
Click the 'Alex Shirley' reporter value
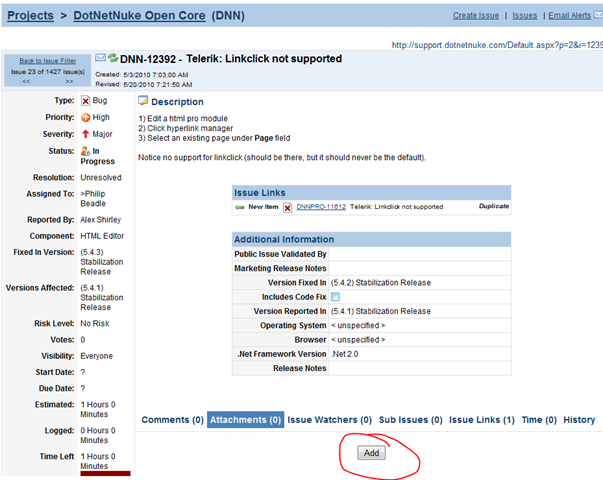pos(101,220)
